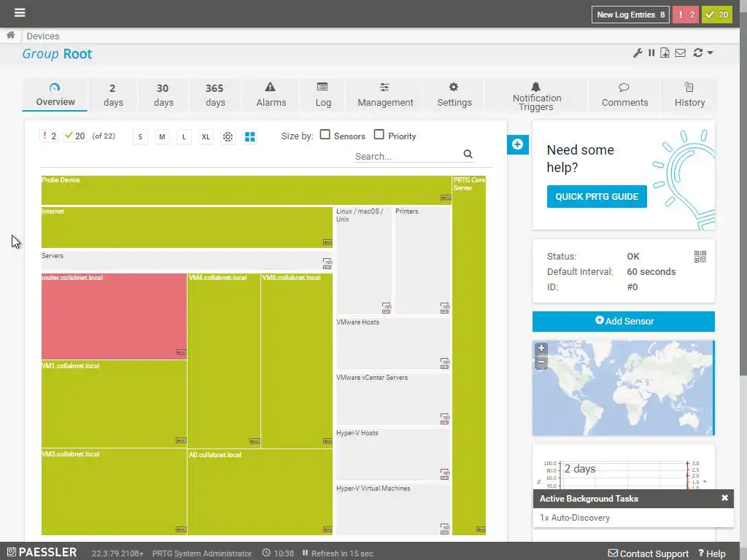747x560 pixels.
Task: Open the Alarms tab
Action: (x=271, y=96)
